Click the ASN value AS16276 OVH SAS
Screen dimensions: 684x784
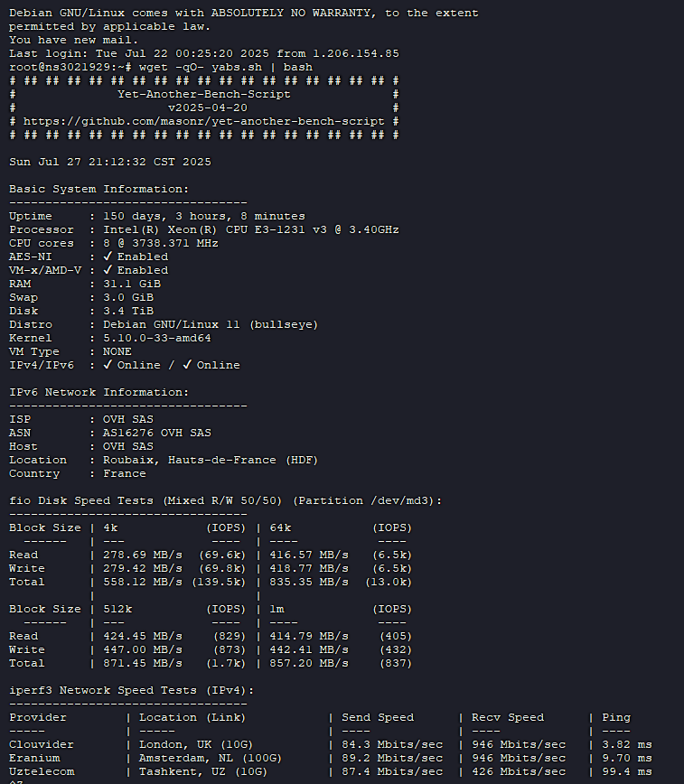[156, 433]
